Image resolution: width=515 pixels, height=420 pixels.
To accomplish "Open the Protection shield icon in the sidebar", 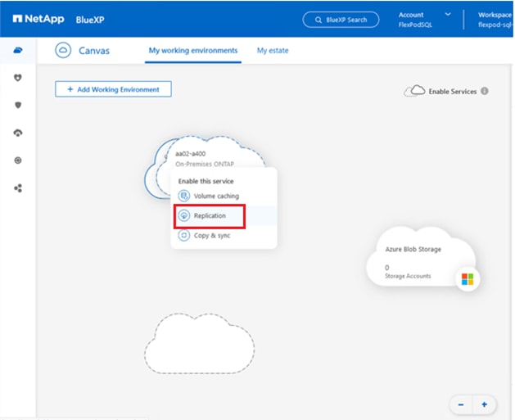I will coord(18,105).
